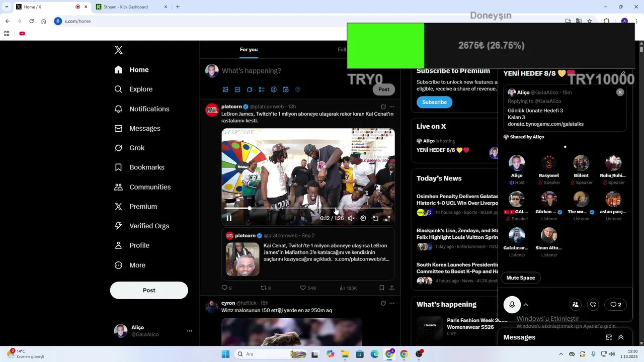This screenshot has height=362, width=644.
Task: Open the Blackpink's Lisa news story
Action: [x=457, y=239]
